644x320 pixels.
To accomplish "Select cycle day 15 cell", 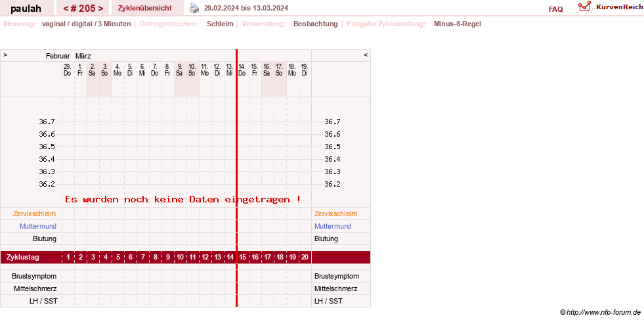I will (243, 258).
